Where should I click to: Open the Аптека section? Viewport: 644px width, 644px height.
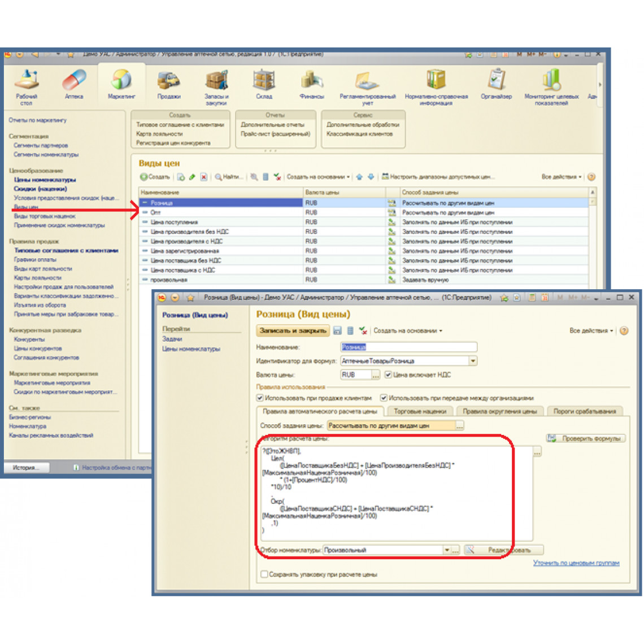point(74,84)
